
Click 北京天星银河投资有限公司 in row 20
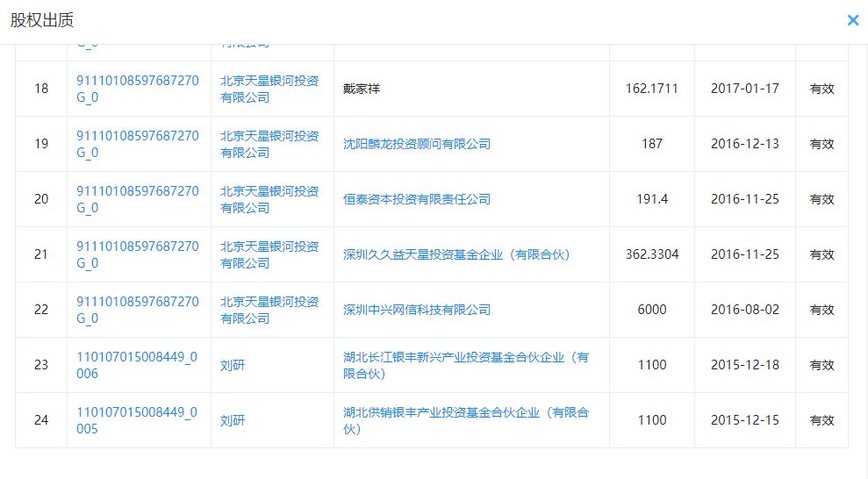click(x=269, y=199)
